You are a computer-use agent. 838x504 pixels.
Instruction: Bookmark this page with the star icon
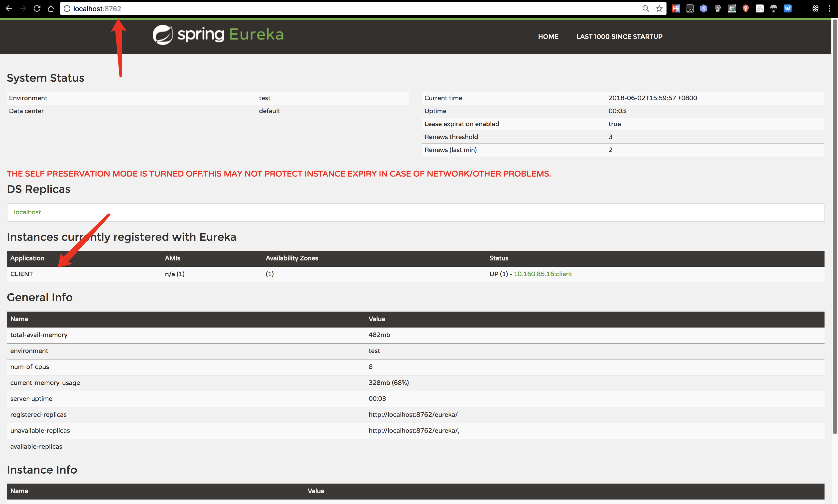coord(659,8)
